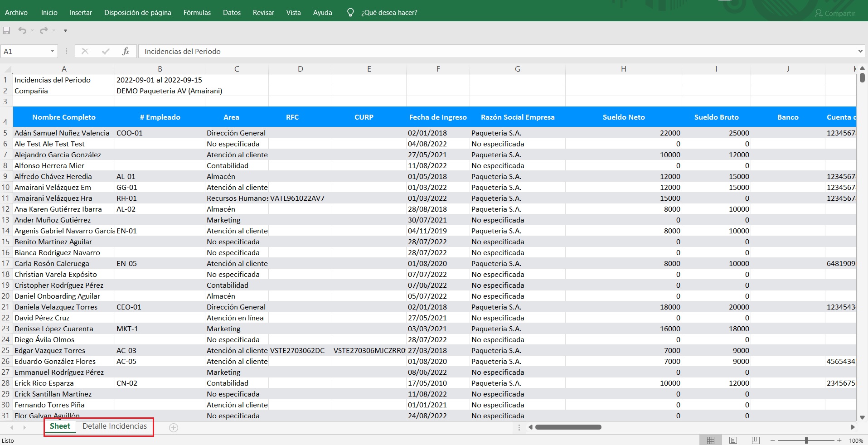
Task: Open the Fórmulas ribbon tab
Action: pyautogui.click(x=197, y=13)
